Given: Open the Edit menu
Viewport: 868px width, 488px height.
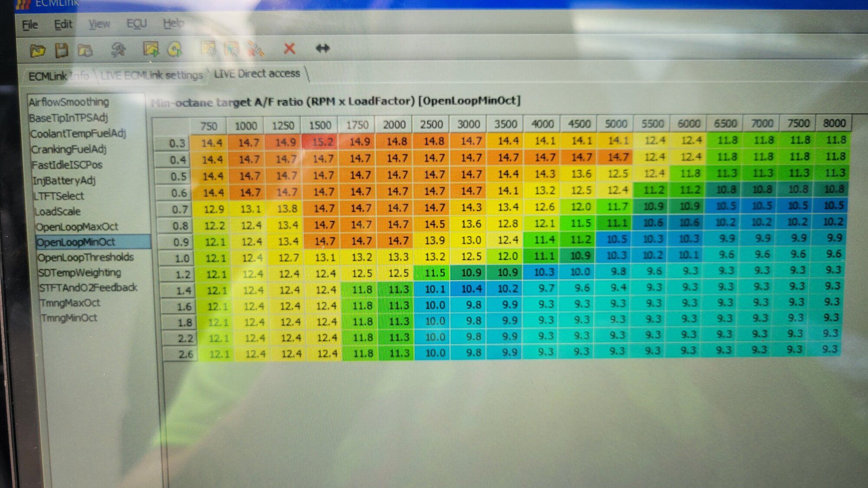Looking at the screenshot, I should click(x=63, y=24).
